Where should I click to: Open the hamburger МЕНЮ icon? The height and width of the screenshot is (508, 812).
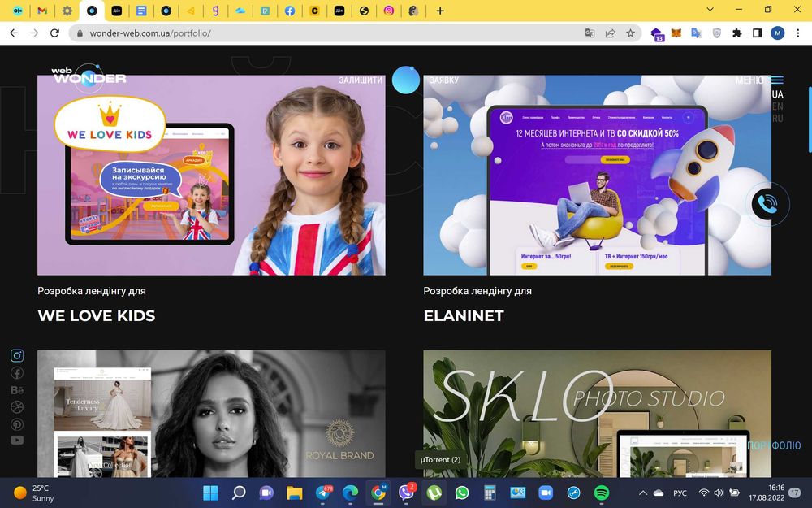[x=777, y=80]
